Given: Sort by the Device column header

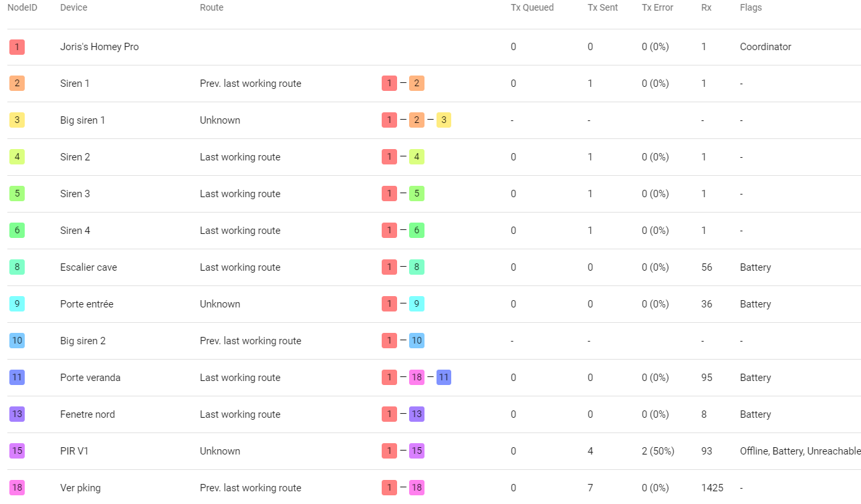Looking at the screenshot, I should pyautogui.click(x=74, y=8).
